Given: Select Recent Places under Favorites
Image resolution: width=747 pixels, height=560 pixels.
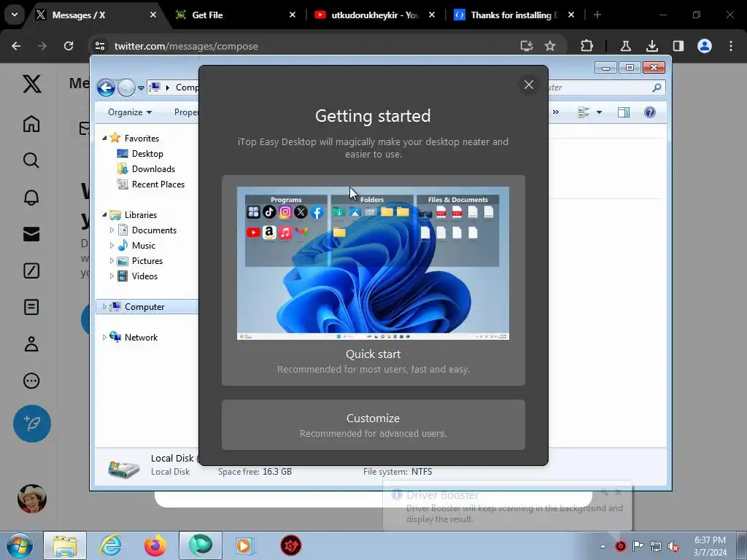Looking at the screenshot, I should click(158, 184).
